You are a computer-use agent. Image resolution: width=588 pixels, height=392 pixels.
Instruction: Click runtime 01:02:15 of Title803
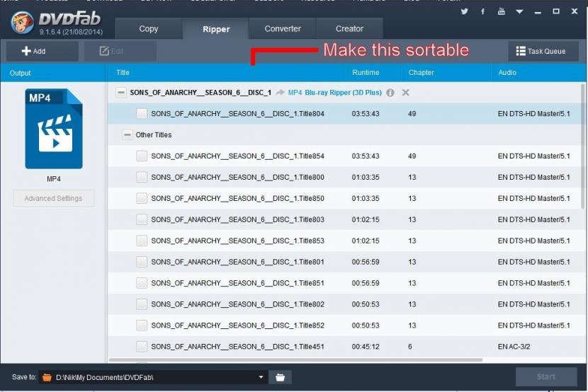[366, 219]
